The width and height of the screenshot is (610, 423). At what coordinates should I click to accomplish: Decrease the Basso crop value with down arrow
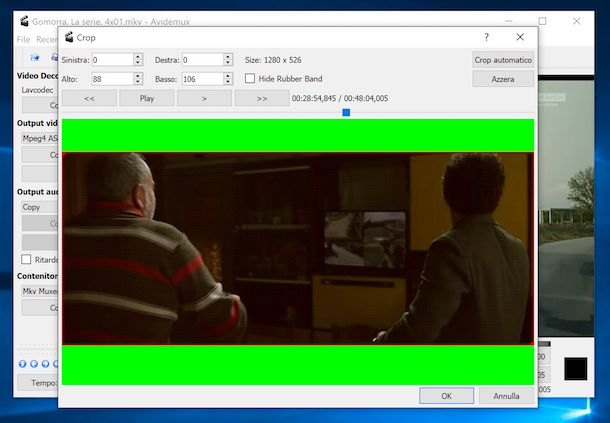pyautogui.click(x=228, y=81)
